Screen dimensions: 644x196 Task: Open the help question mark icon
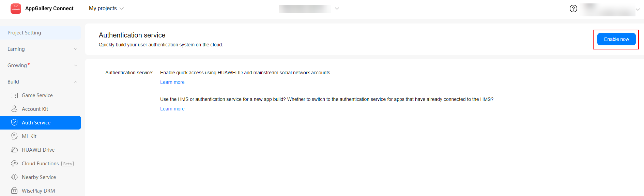573,9
